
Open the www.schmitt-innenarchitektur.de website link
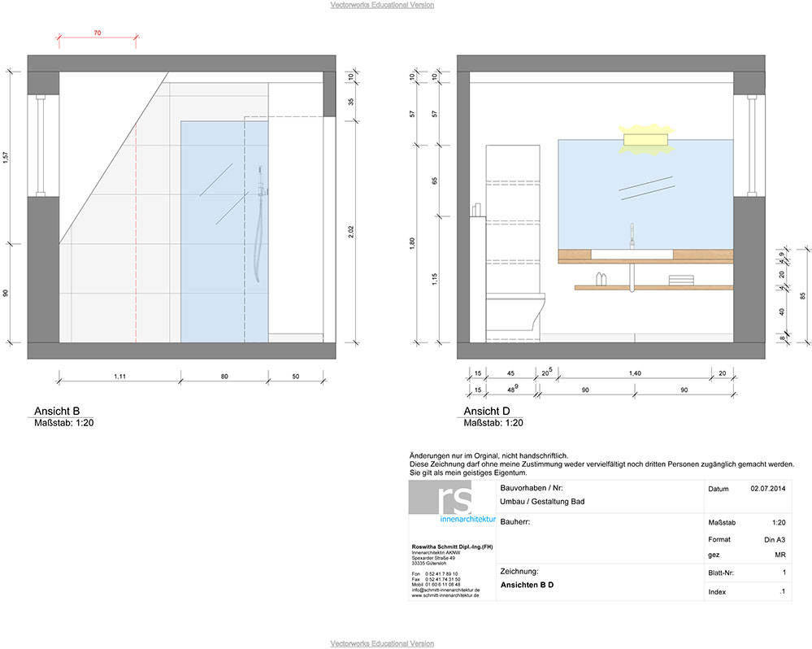[x=445, y=595]
